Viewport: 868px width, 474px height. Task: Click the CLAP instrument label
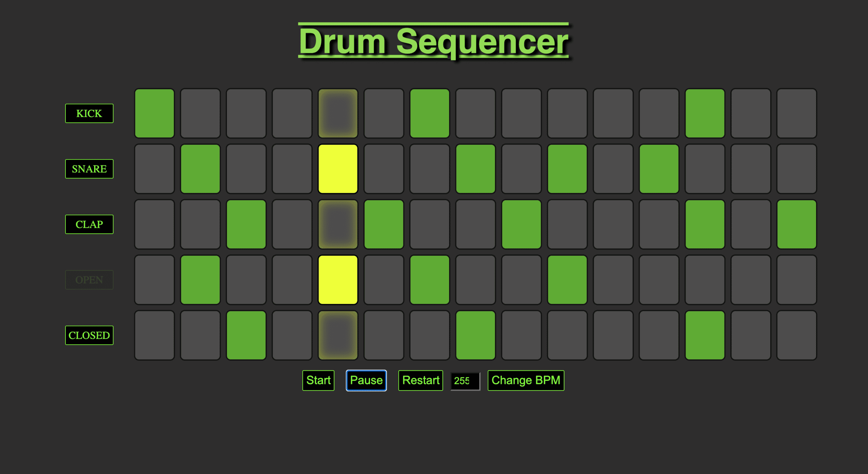89,224
